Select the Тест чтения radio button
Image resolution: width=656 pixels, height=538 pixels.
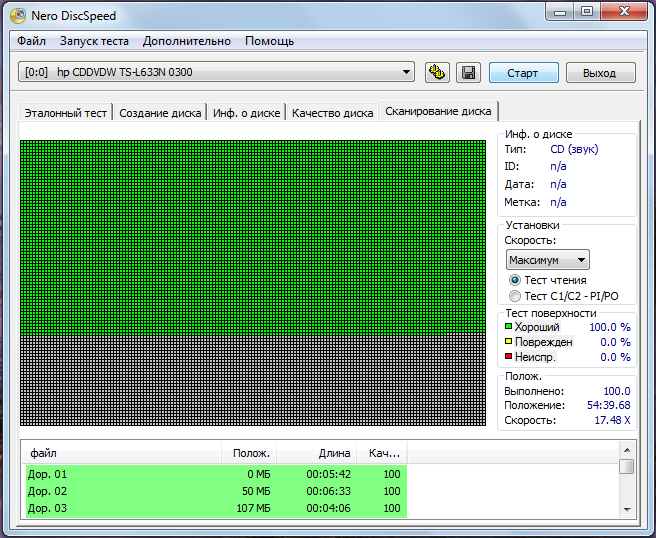515,280
